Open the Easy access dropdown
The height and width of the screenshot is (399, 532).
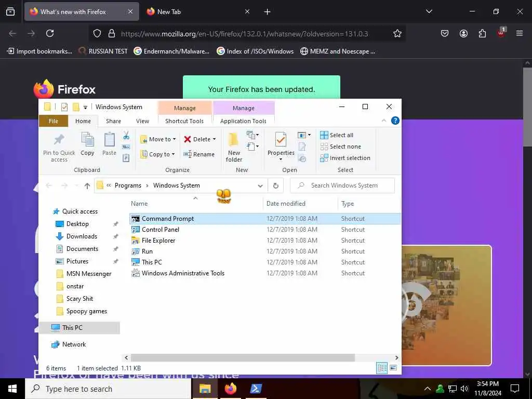[x=253, y=147]
